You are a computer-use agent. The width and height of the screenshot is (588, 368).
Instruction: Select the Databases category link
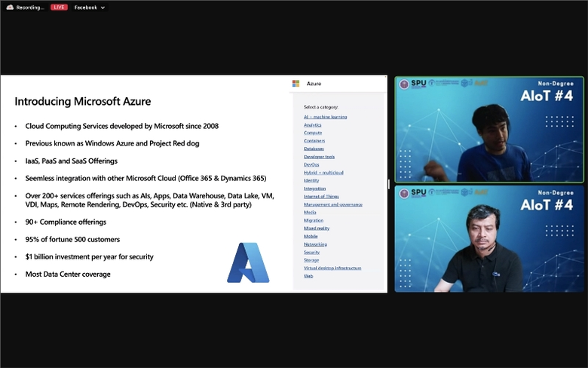(x=314, y=149)
